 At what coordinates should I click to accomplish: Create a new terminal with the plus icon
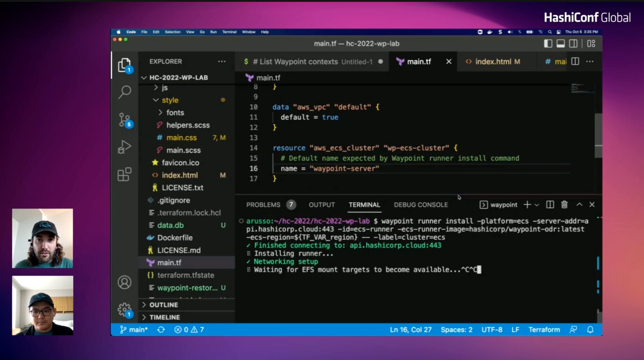[526, 205]
